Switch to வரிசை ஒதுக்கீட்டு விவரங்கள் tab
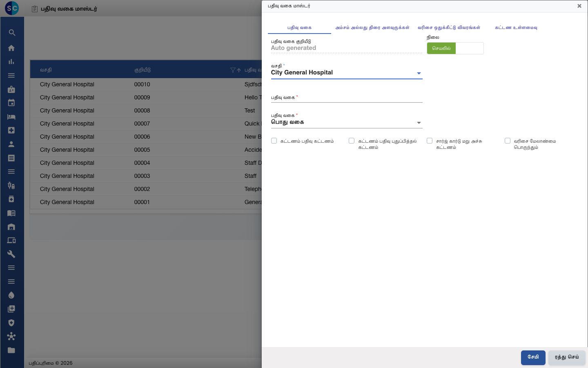 pyautogui.click(x=449, y=27)
